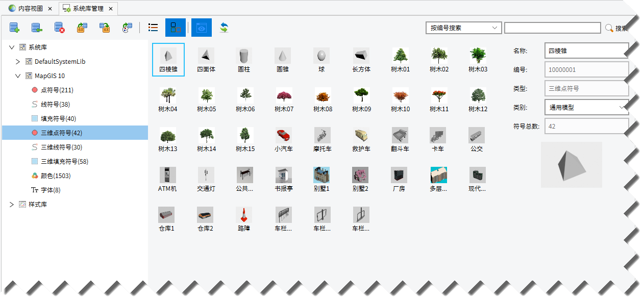Click the new system library icon
This screenshot has width=644, height=301.
pos(14,28)
